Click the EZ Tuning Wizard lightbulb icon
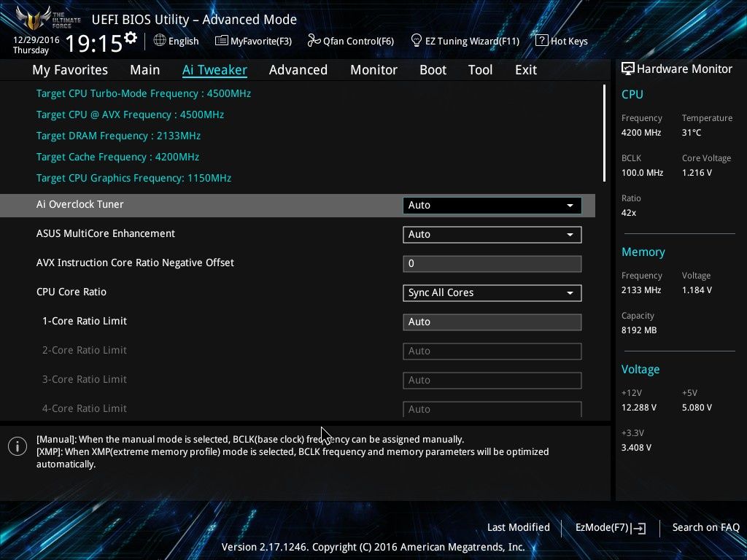The width and height of the screenshot is (747, 560). click(x=417, y=41)
